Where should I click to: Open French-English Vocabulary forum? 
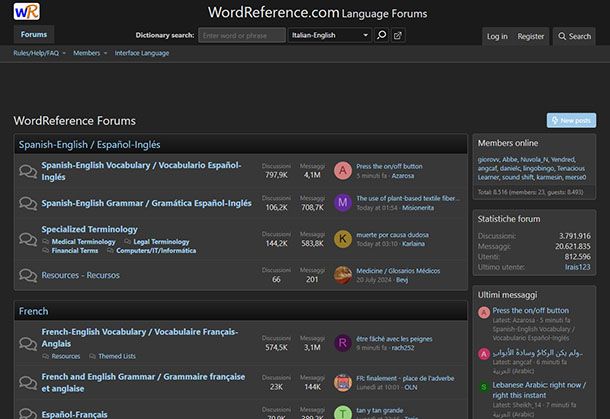140,338
